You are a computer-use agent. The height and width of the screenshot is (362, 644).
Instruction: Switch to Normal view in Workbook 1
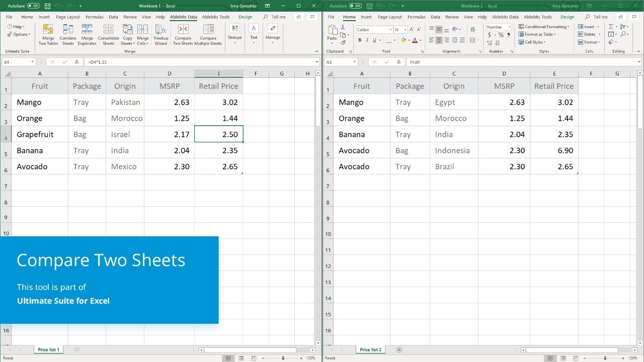[228, 358]
